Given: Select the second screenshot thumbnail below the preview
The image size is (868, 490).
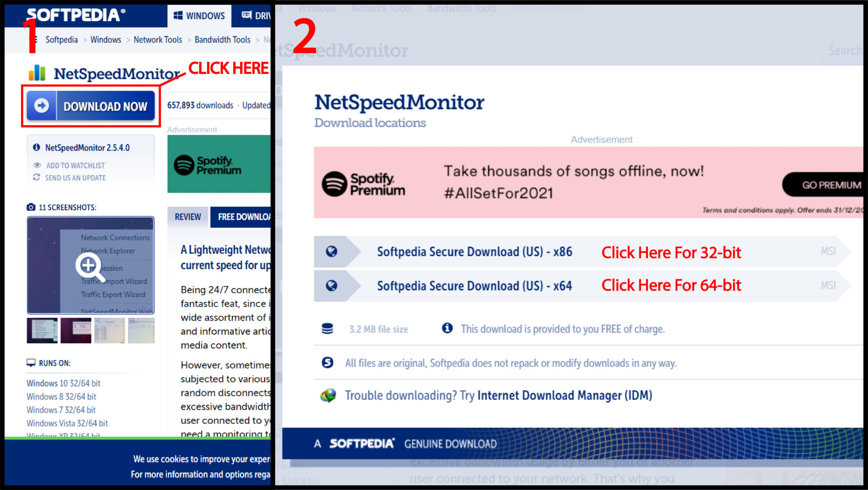Looking at the screenshot, I should (75, 330).
